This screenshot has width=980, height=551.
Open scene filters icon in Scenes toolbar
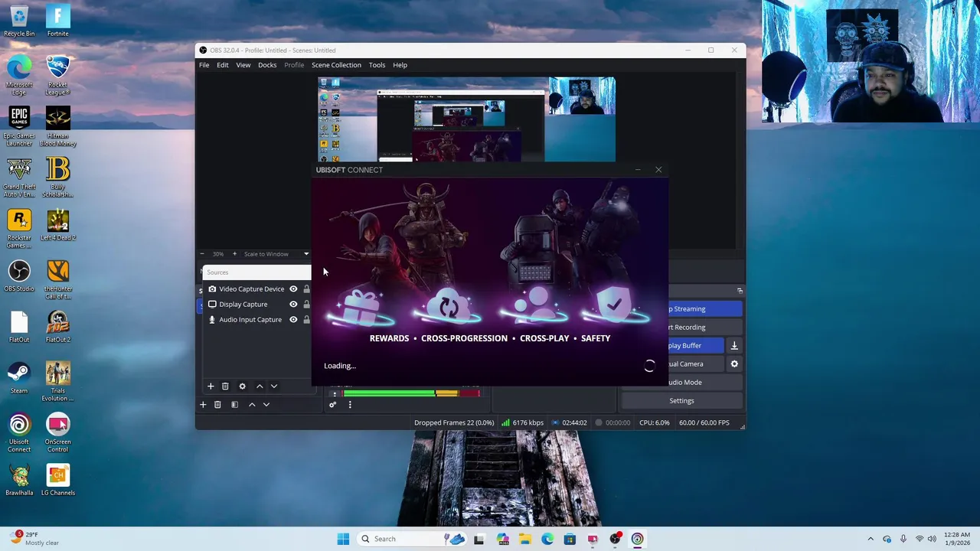click(x=235, y=405)
